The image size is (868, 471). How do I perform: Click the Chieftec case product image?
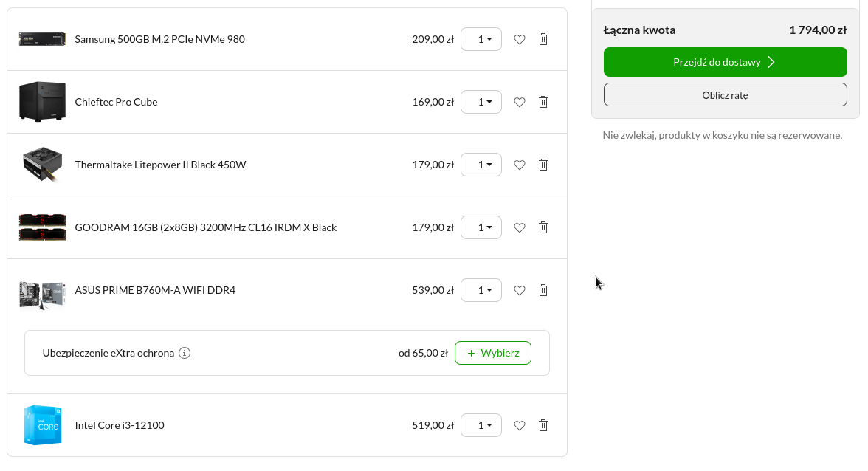point(43,102)
